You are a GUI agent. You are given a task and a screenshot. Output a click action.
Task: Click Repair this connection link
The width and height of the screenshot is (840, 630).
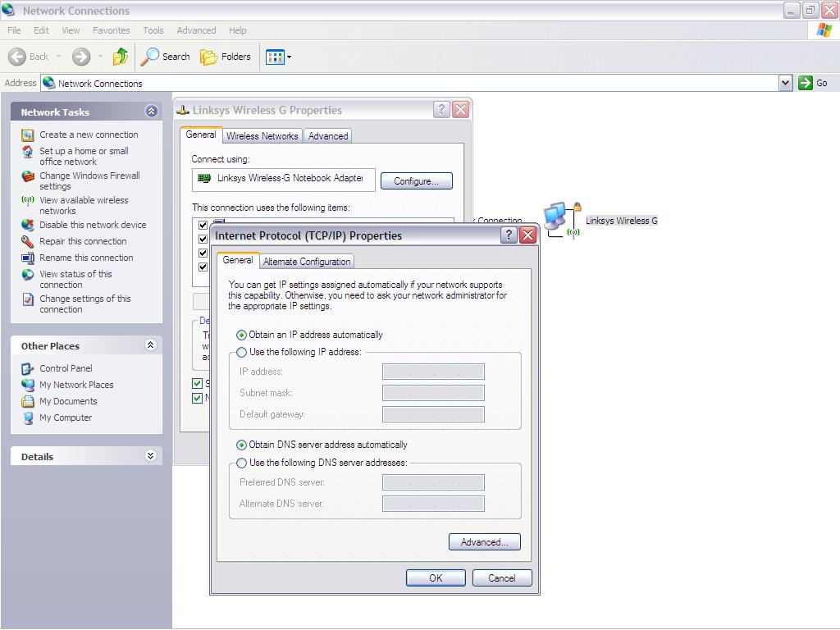pos(83,242)
